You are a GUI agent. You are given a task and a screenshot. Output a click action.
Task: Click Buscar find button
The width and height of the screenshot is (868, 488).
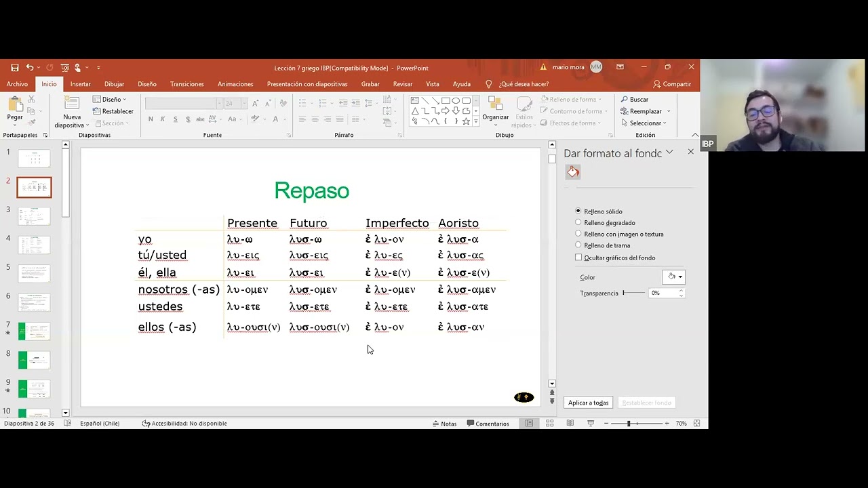pos(635,100)
